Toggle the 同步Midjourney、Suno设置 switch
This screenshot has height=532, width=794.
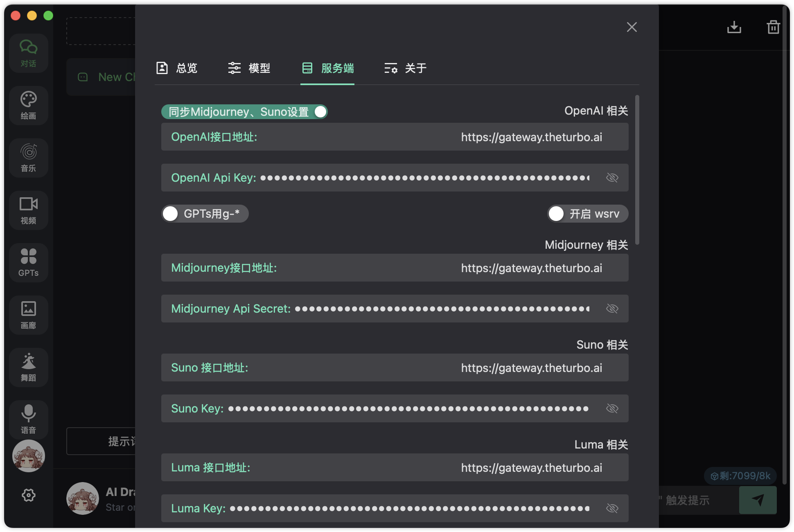tap(320, 112)
